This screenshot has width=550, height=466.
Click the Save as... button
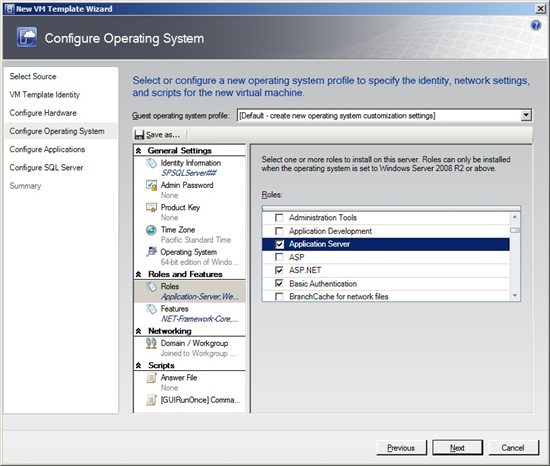(158, 135)
